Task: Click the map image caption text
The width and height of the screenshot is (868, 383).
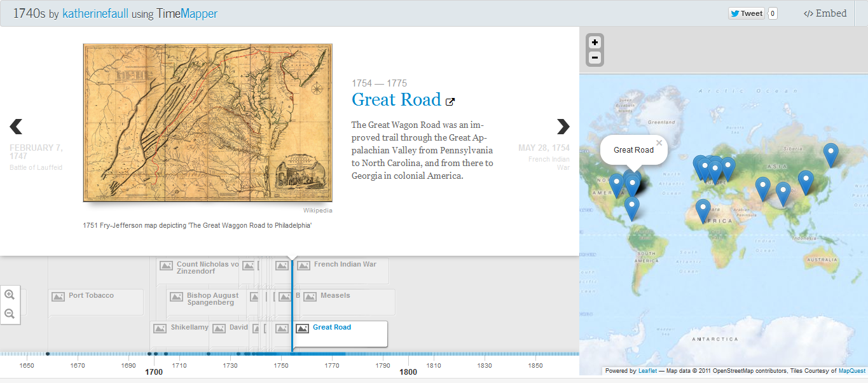Action: point(197,226)
